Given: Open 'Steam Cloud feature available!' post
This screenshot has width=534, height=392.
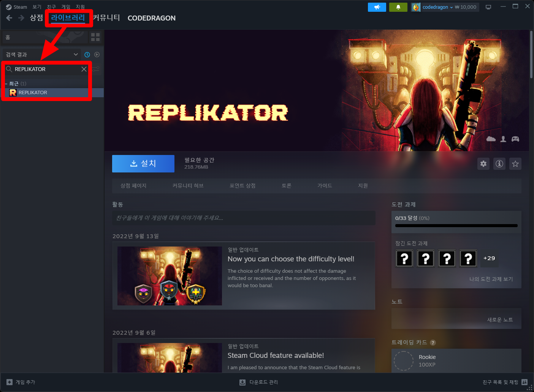Looking at the screenshot, I should coord(276,356).
